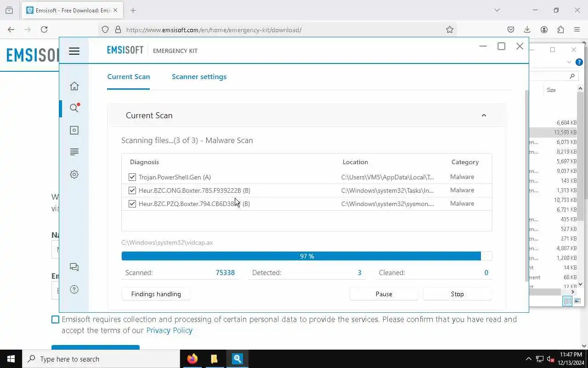This screenshot has width=588, height=368.
Task: Open new Firefox tab with plus icon
Action: tap(133, 10)
